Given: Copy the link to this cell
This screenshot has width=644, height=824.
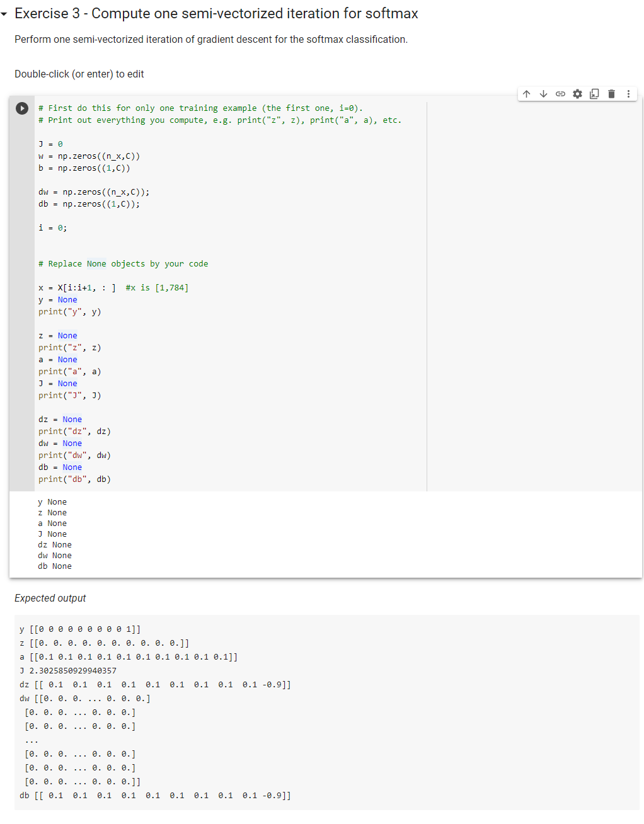Looking at the screenshot, I should (x=560, y=93).
